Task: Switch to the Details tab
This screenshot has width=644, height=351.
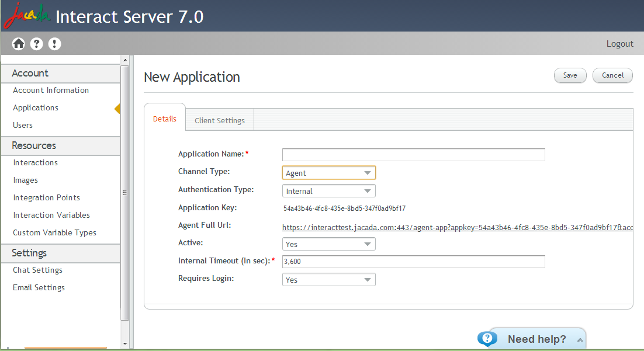Action: coord(165,119)
